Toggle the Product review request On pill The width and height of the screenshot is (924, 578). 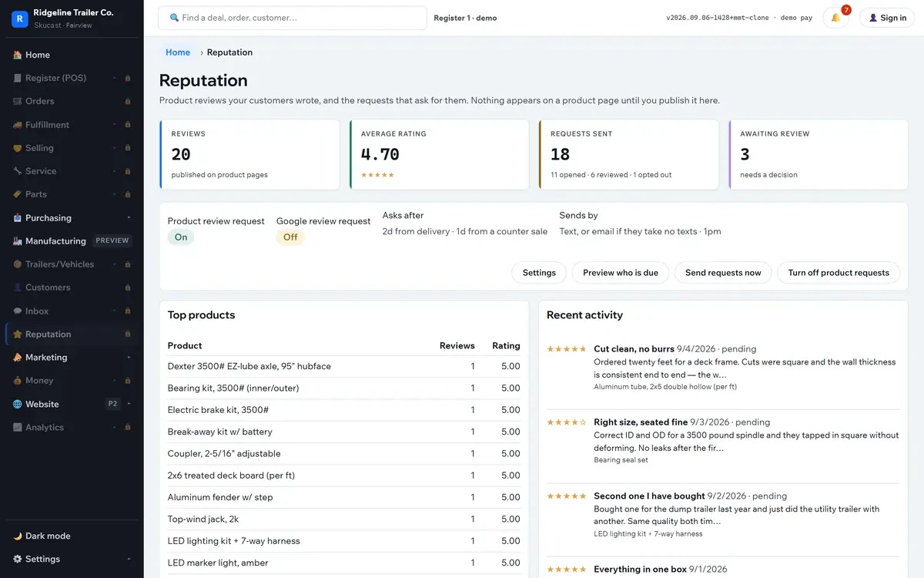click(181, 237)
